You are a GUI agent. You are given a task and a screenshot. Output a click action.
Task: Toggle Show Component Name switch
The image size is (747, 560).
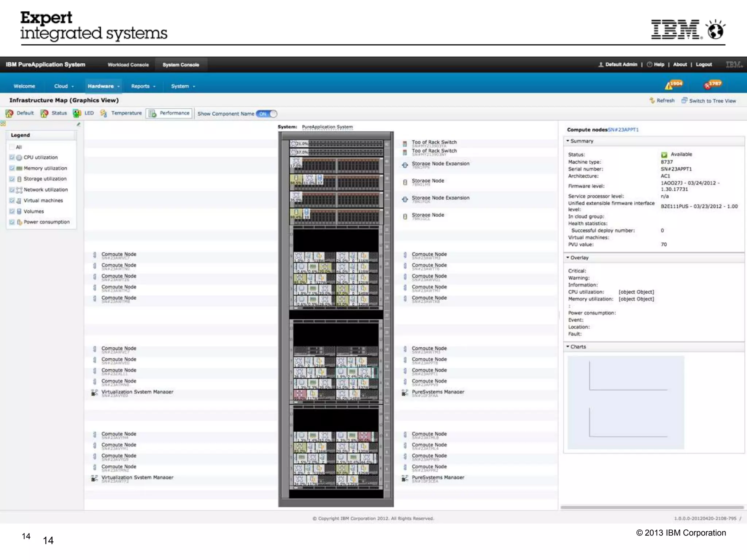[x=267, y=114]
